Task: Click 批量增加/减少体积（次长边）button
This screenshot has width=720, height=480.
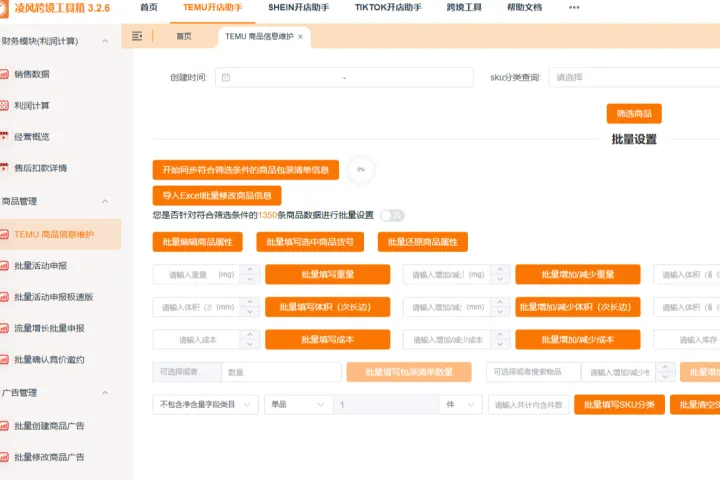Action: click(578, 307)
